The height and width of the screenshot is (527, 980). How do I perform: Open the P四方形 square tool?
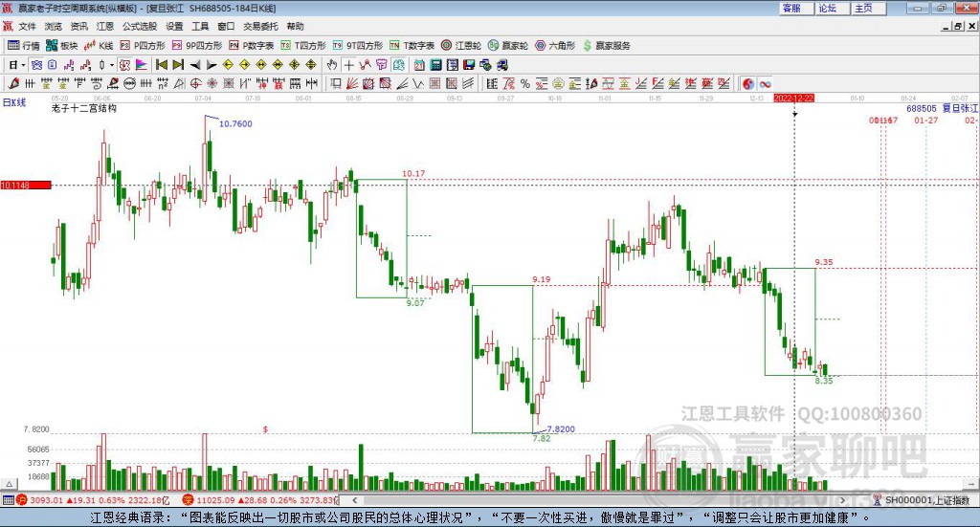(143, 45)
